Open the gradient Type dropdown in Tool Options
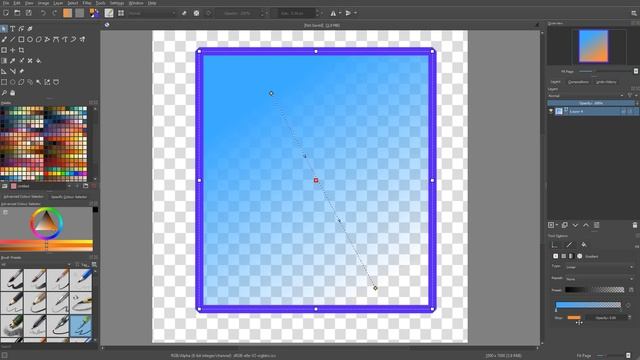 pyautogui.click(x=600, y=267)
